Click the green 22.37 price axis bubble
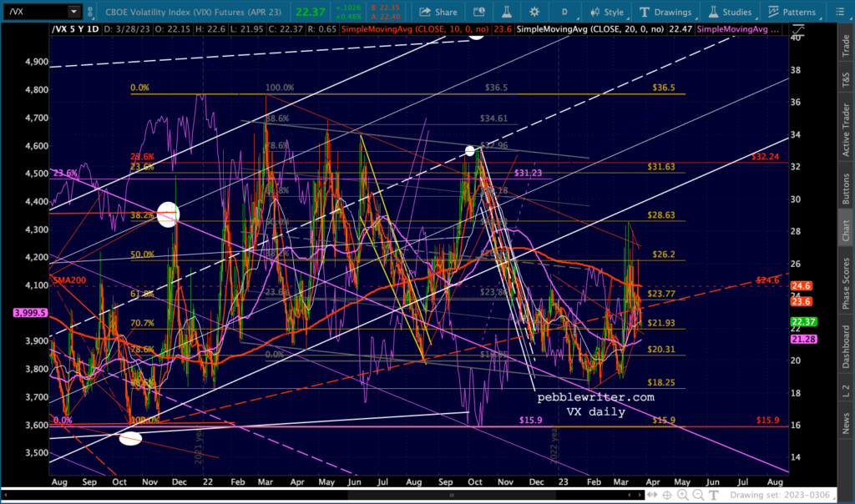Image resolution: width=855 pixels, height=504 pixels. [x=803, y=321]
